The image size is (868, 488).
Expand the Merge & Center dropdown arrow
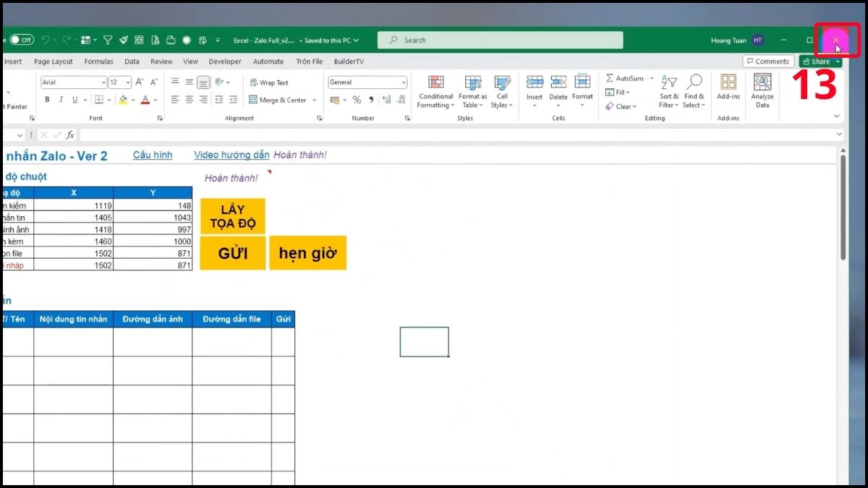tap(312, 100)
